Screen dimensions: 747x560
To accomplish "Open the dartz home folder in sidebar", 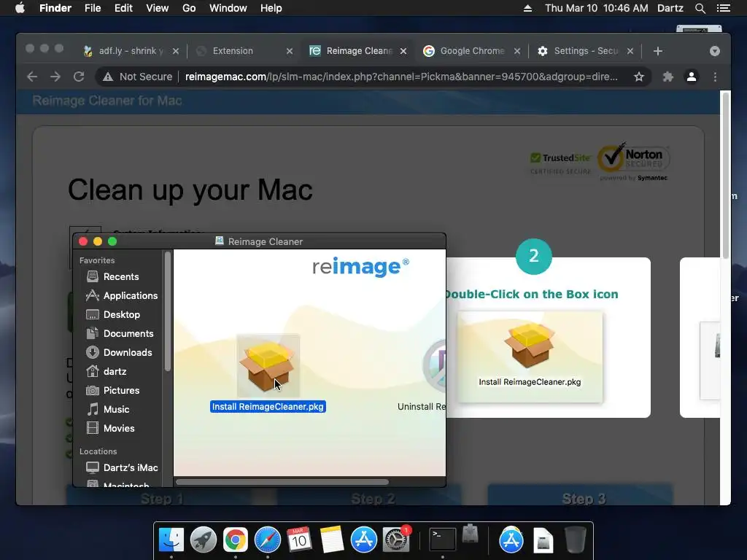I will [107, 371].
